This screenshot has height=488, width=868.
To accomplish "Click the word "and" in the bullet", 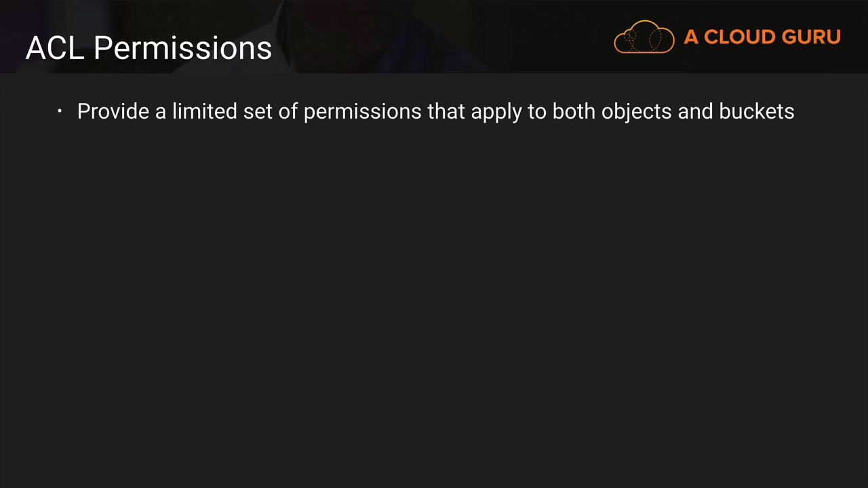I will tap(694, 111).
